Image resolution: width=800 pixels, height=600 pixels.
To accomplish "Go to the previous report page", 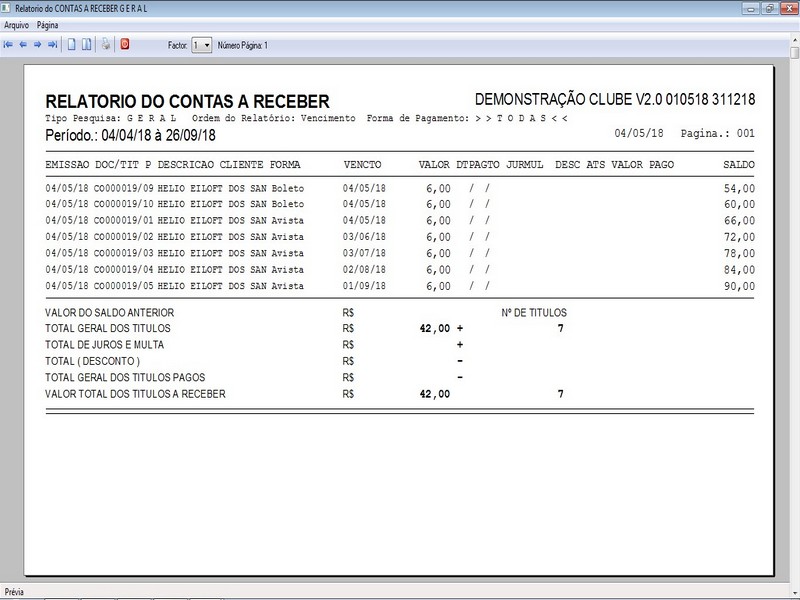I will pos(23,45).
